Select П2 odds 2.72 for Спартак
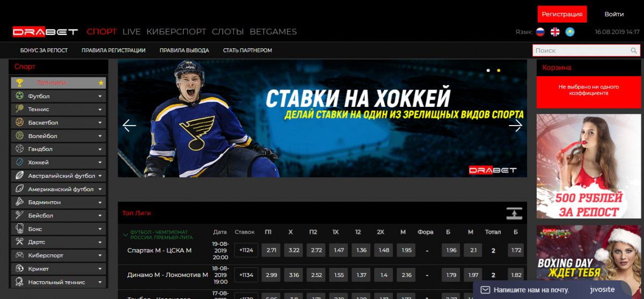This screenshot has width=644, height=299. [x=317, y=251]
